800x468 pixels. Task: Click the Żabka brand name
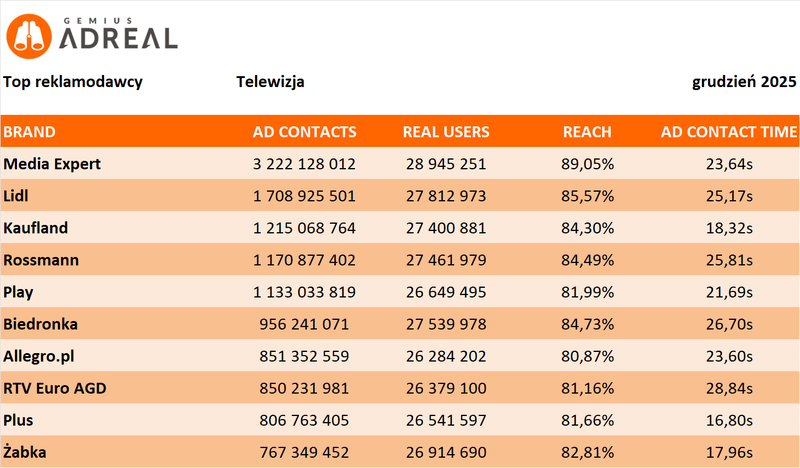(x=25, y=453)
